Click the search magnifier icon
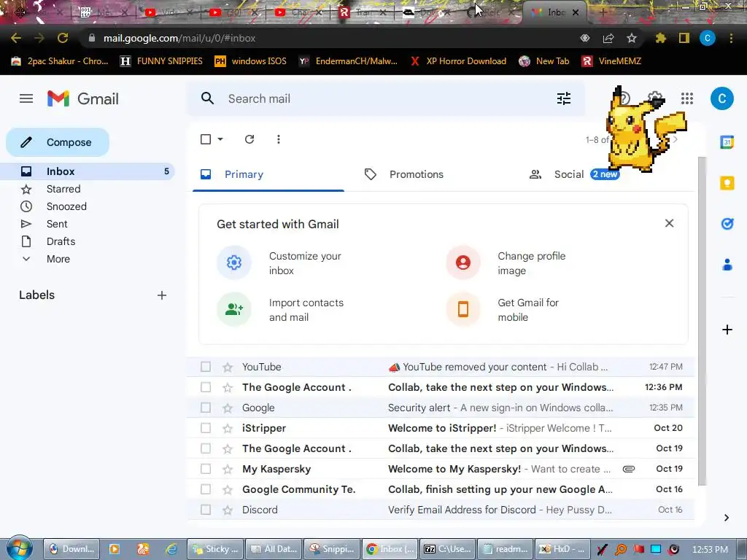This screenshot has height=560, width=747. pos(207,98)
